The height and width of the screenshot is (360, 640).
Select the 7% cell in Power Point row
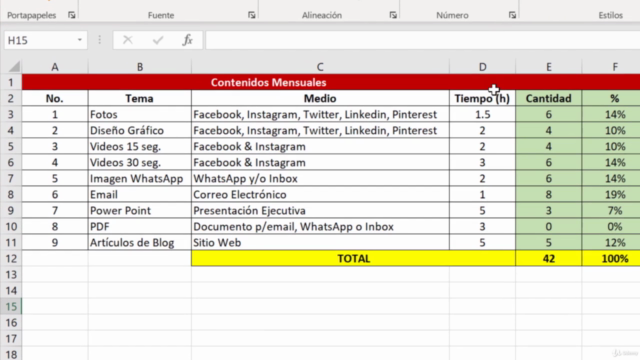pos(611,211)
